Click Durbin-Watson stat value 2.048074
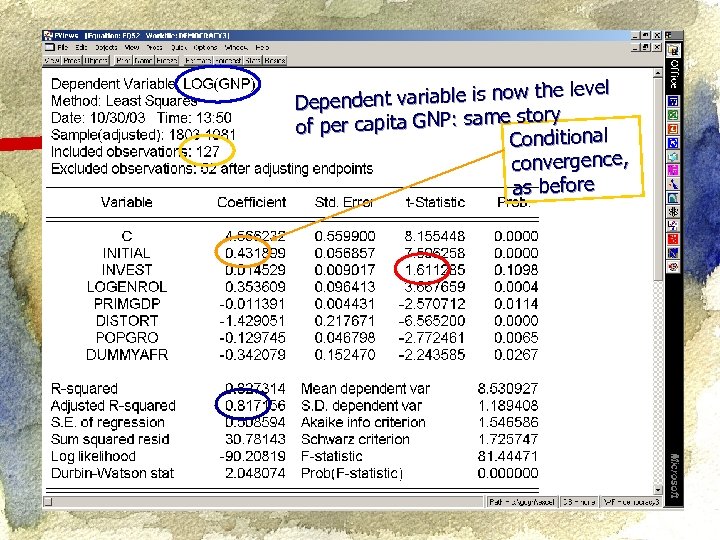The image size is (720, 540). coord(255,473)
